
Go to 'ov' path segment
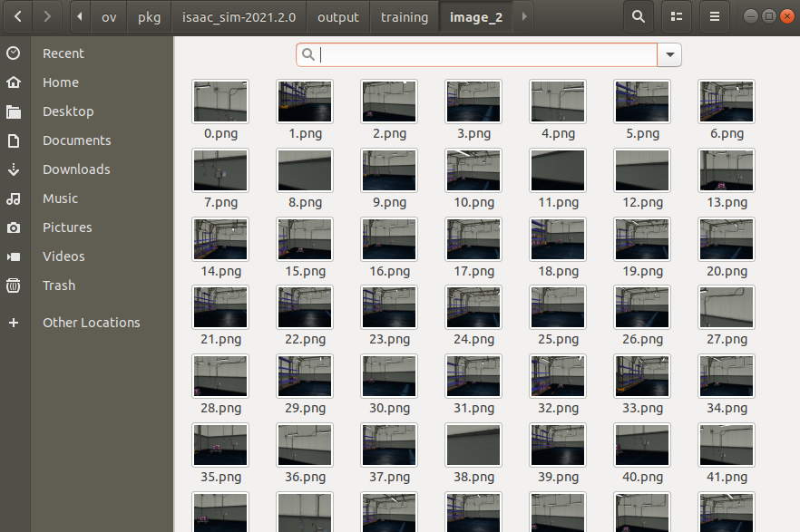pyautogui.click(x=109, y=17)
